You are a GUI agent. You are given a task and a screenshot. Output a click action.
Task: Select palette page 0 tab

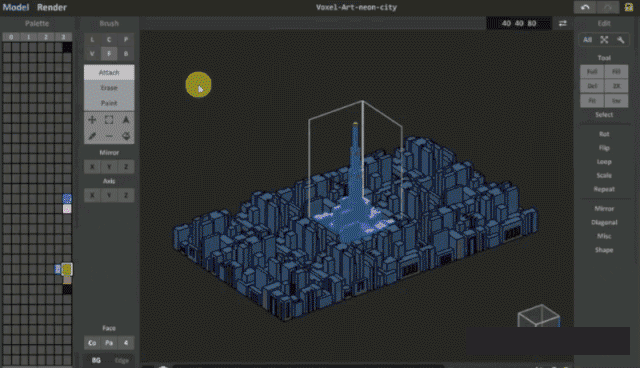click(11, 37)
